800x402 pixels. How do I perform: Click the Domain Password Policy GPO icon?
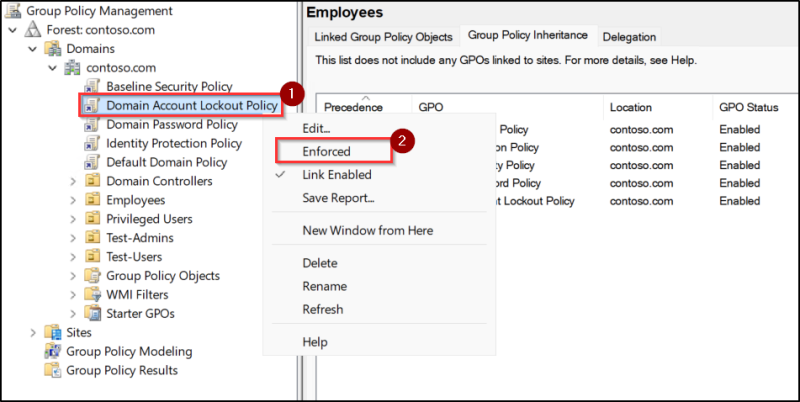[x=92, y=124]
